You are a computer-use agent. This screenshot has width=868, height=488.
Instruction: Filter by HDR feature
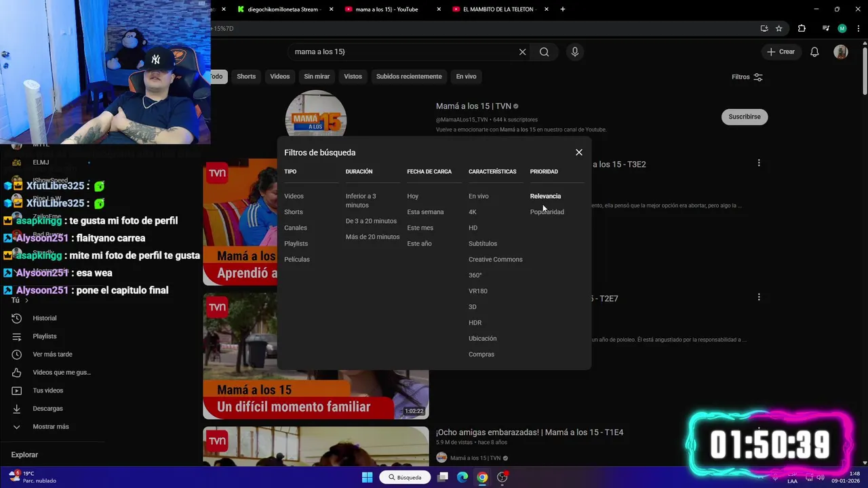[475, 323]
